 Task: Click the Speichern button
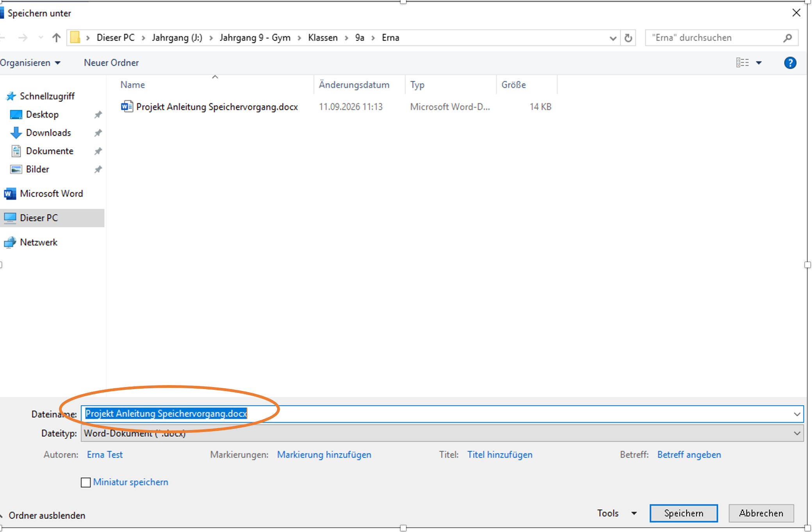click(x=684, y=513)
